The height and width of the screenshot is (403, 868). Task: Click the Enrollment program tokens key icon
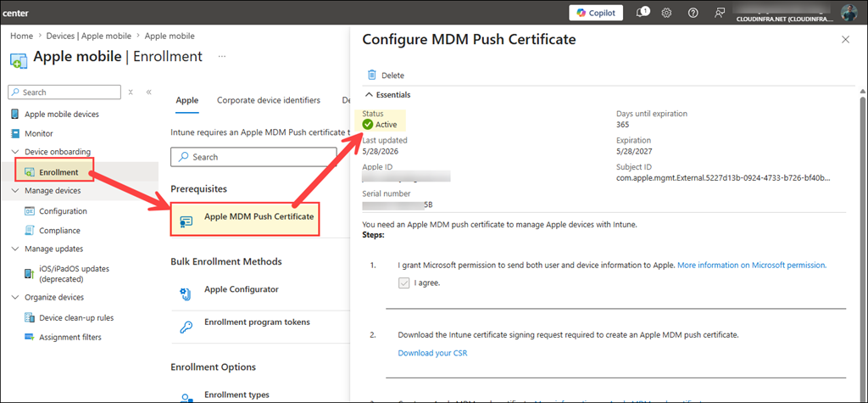[x=186, y=327]
